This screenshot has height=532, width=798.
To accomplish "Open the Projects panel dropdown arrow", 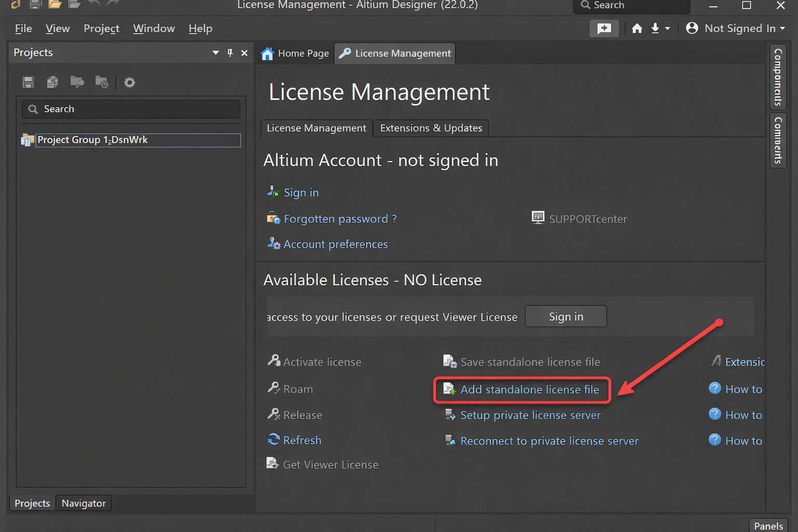I will (x=216, y=53).
